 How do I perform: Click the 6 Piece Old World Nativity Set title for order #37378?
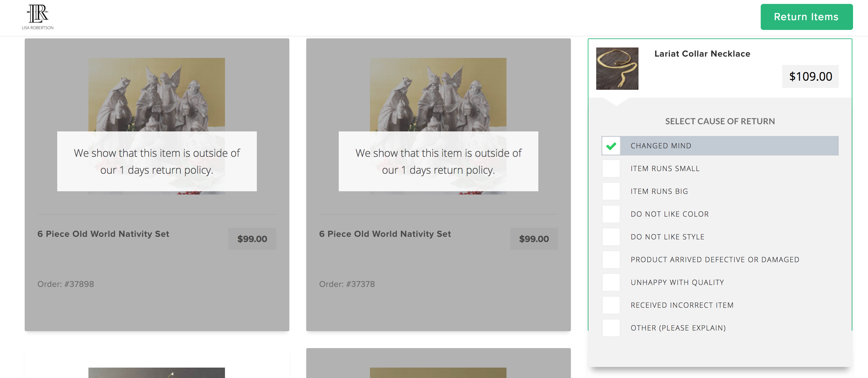[x=385, y=234]
